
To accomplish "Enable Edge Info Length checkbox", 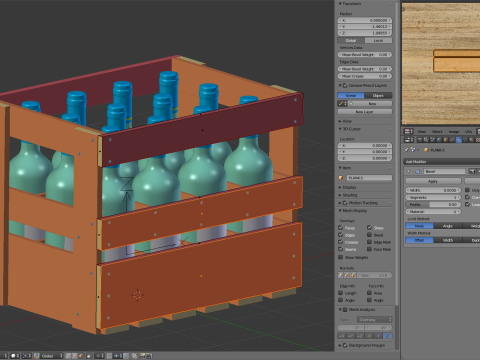I will [x=341, y=293].
